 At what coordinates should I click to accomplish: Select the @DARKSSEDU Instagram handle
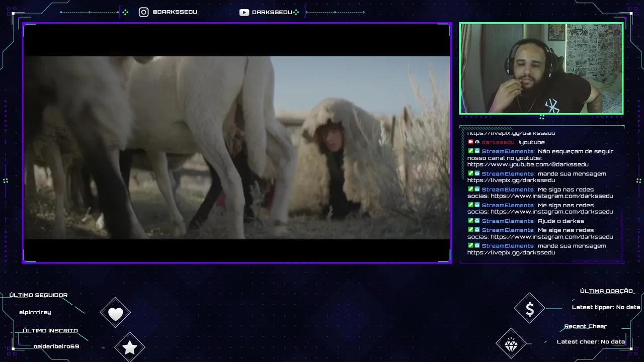point(175,12)
